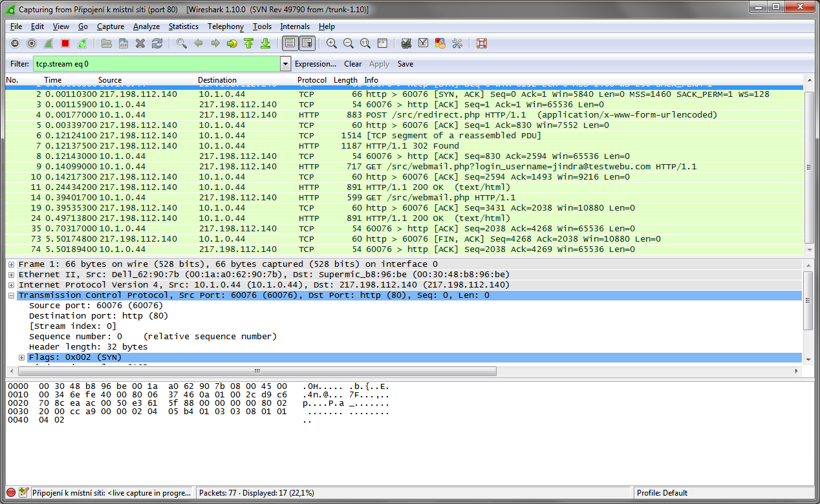Expand the Flags: 0x002 (SYN) node

click(22, 357)
